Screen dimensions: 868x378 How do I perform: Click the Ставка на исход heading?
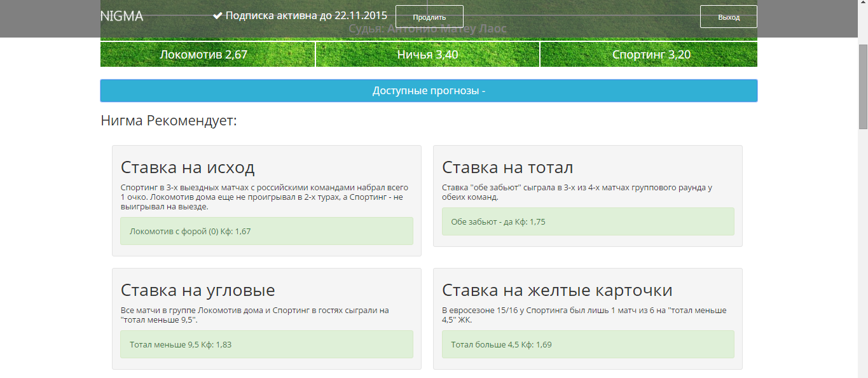point(188,167)
